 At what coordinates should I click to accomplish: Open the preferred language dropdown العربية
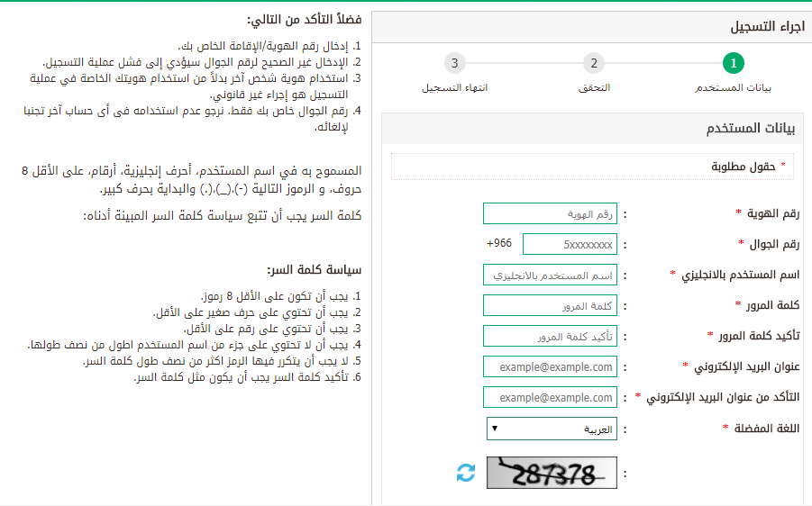552,429
